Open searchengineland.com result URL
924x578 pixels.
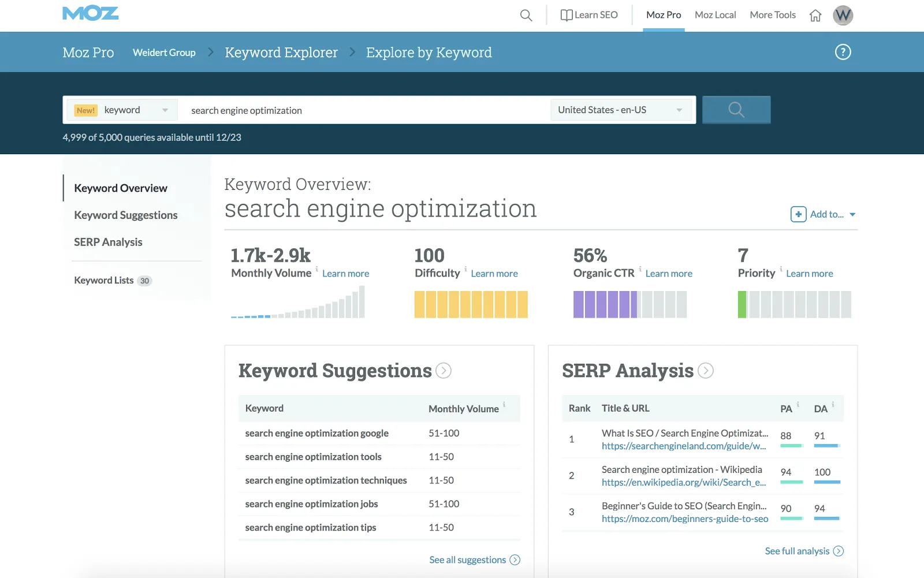click(x=684, y=446)
